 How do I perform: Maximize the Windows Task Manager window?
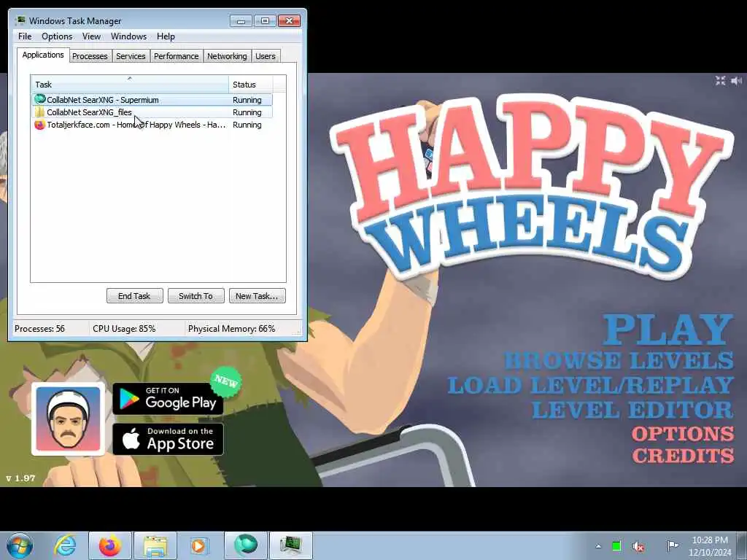[265, 20]
